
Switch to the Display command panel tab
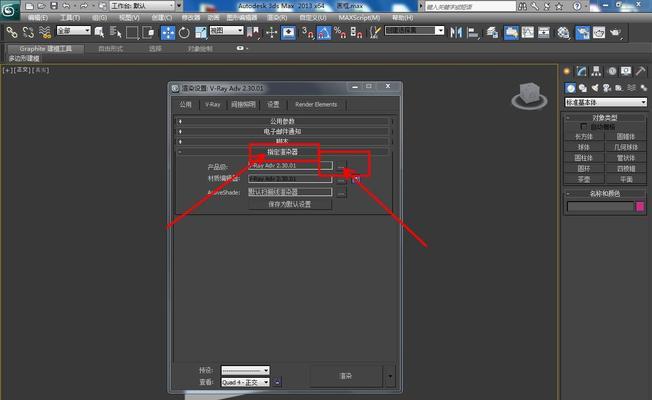(x=626, y=72)
